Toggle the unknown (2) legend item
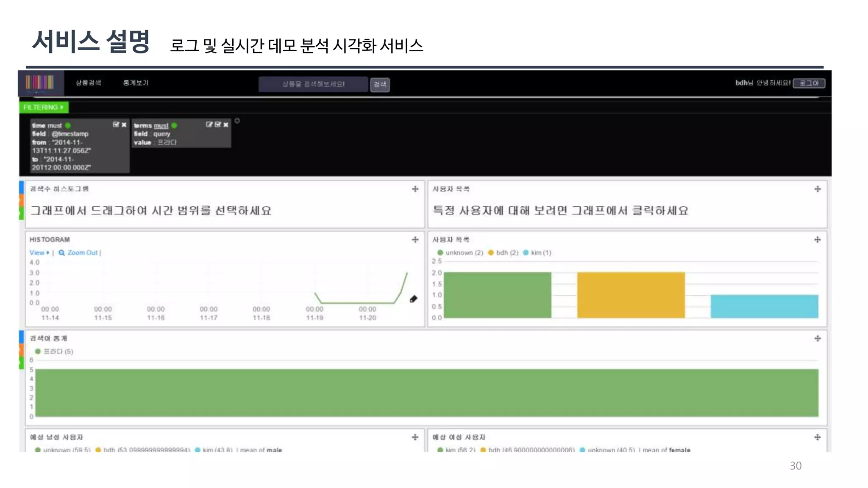This screenshot has width=868, height=488. coord(460,252)
